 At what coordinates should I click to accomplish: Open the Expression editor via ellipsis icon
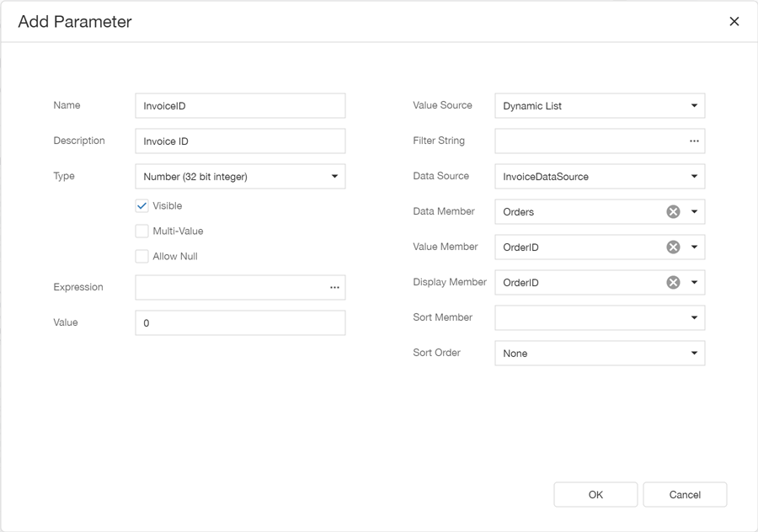pyautogui.click(x=334, y=287)
